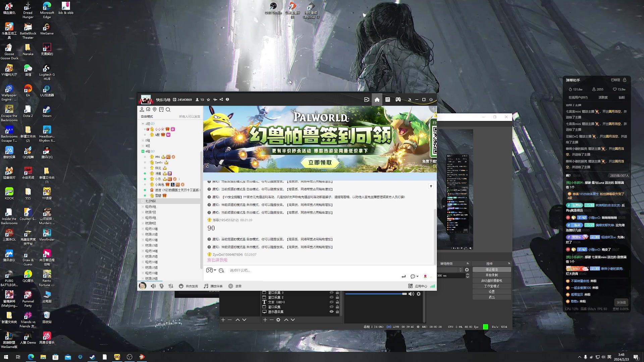Viewport: 644px width, 362px height.
Task: Open the audio mixer sliders icon
Action: click(x=171, y=286)
